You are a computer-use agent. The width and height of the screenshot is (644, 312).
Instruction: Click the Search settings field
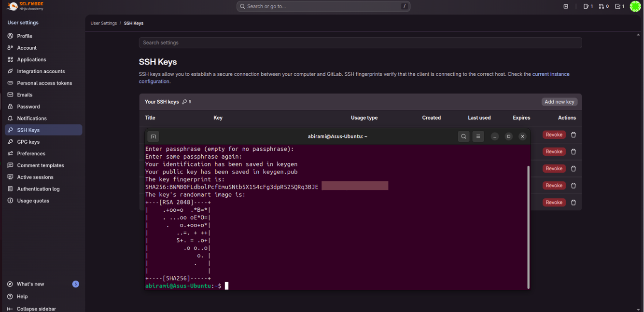[360, 43]
